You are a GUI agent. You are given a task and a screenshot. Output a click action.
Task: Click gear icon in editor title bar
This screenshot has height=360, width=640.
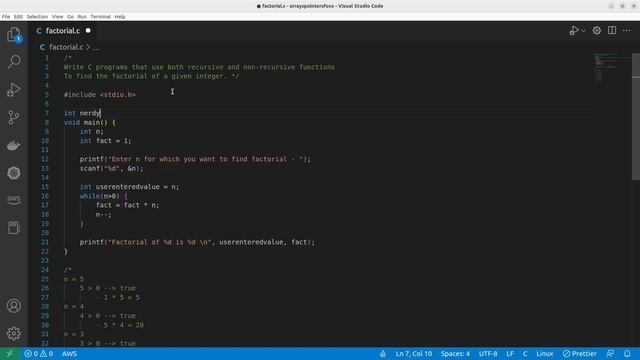597,31
